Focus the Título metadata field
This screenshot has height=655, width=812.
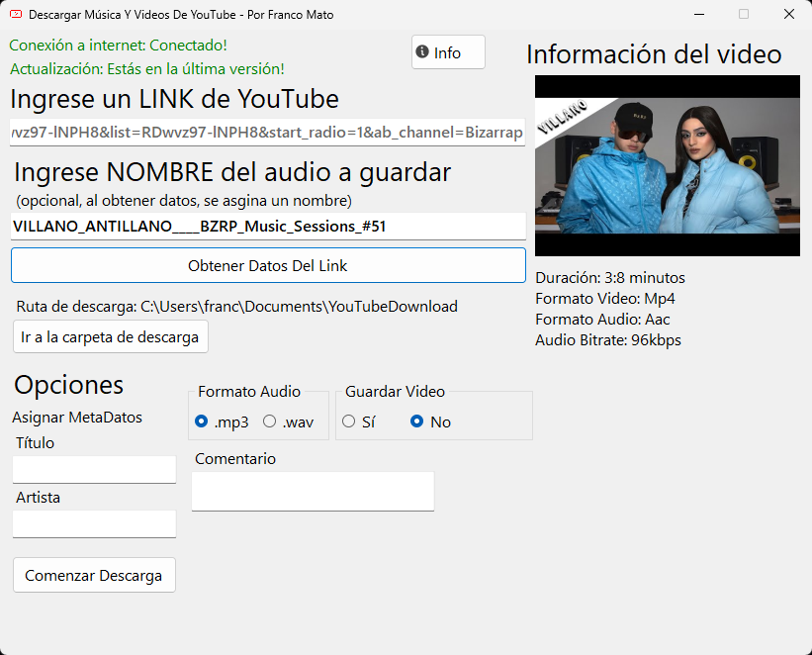click(x=94, y=470)
